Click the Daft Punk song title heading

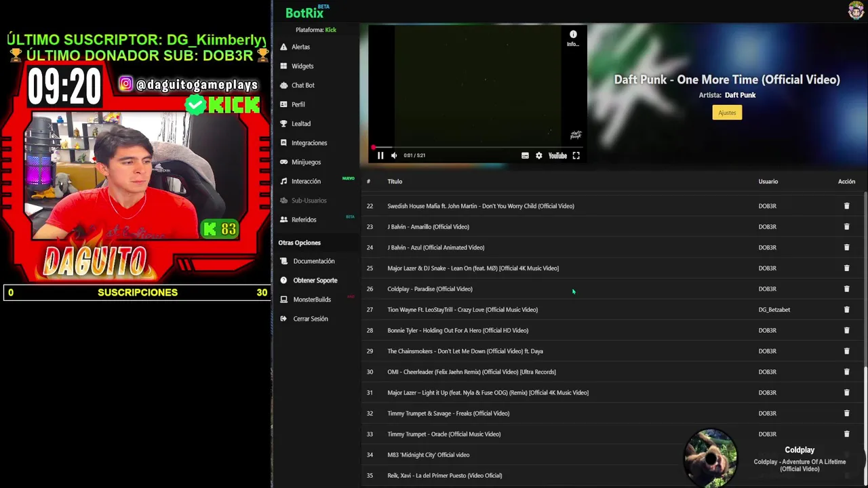[727, 79]
